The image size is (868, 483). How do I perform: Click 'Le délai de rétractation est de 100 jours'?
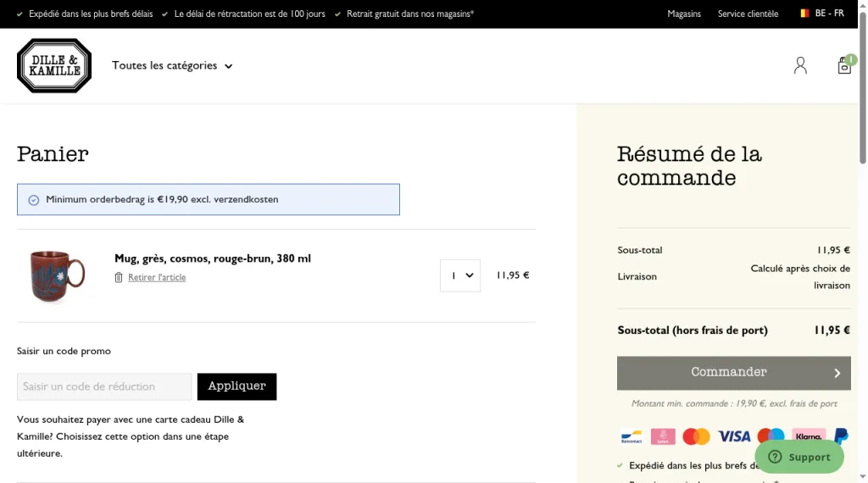pos(250,14)
